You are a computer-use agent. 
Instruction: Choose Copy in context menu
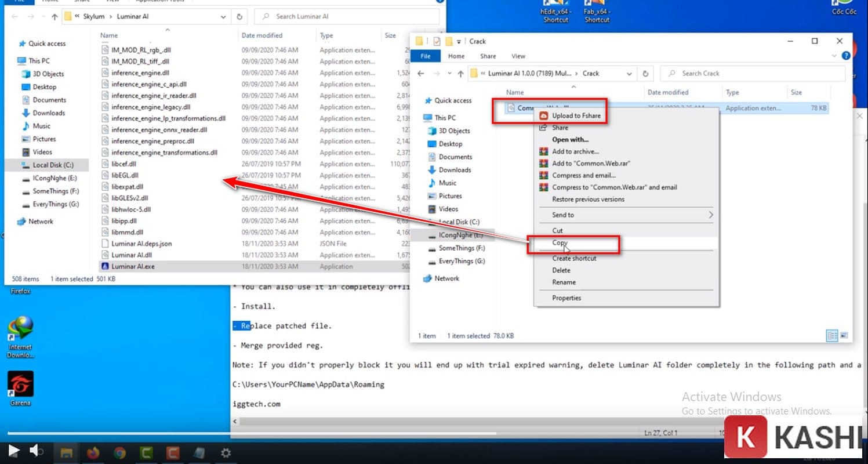pos(625,243)
